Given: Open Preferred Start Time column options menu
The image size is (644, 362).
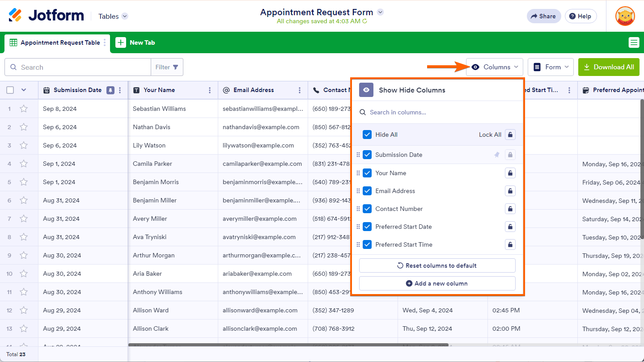Looking at the screenshot, I should [569, 90].
